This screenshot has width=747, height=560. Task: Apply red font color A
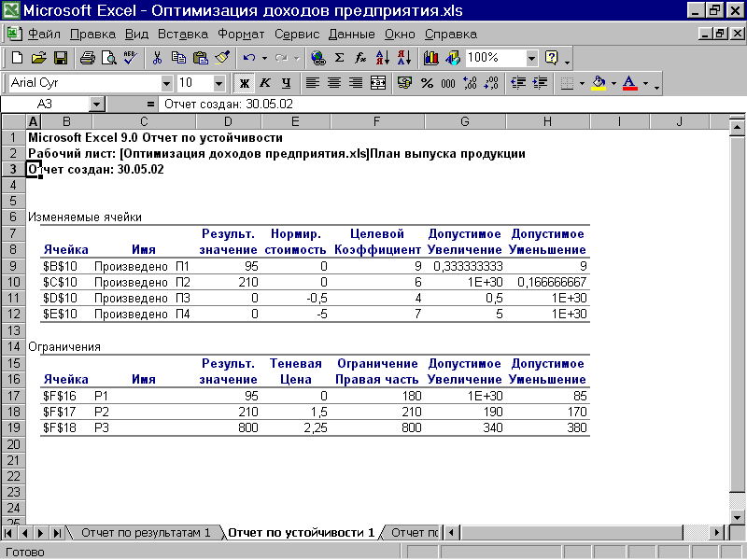(629, 83)
